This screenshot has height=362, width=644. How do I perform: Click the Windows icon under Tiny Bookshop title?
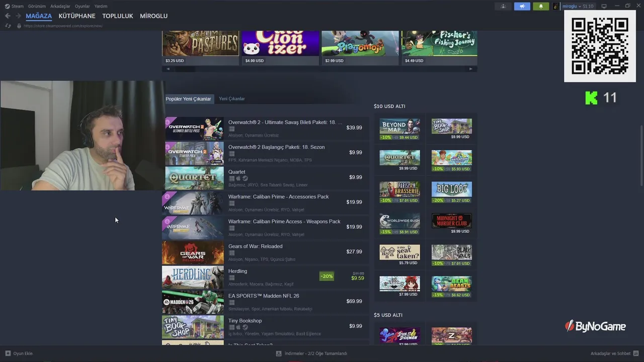231,327
